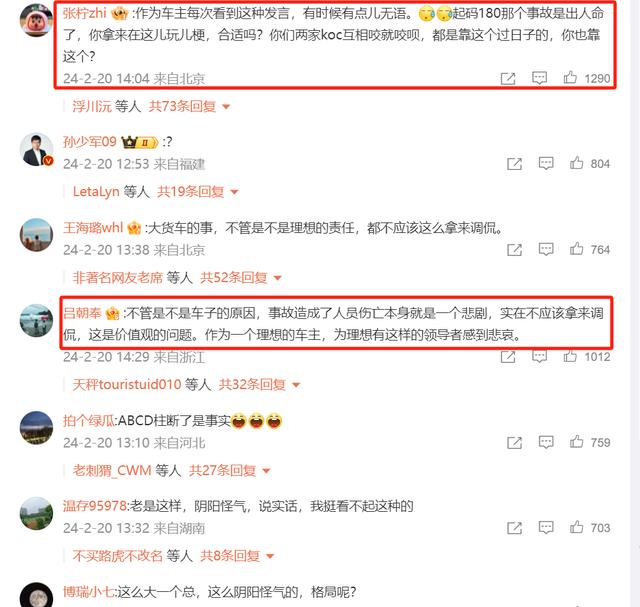Click the repost icon on 孙少军09's comment
Image resolution: width=640 pixels, height=607 pixels.
coord(514,164)
